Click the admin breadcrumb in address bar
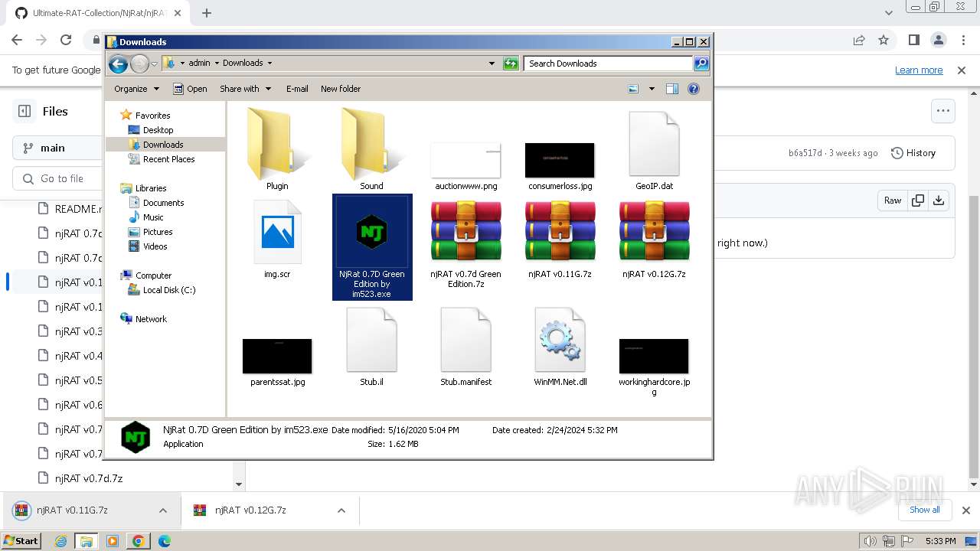Image resolution: width=980 pixels, height=551 pixels. (199, 64)
